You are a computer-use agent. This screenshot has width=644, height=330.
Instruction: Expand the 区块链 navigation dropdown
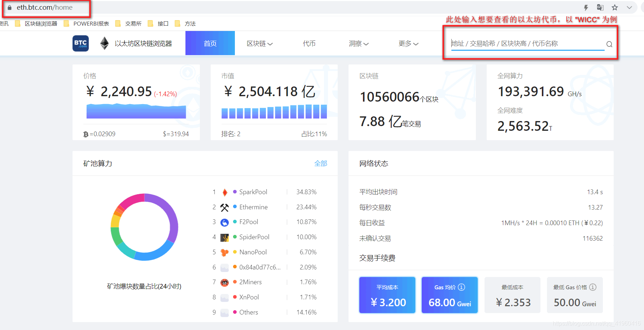point(259,43)
